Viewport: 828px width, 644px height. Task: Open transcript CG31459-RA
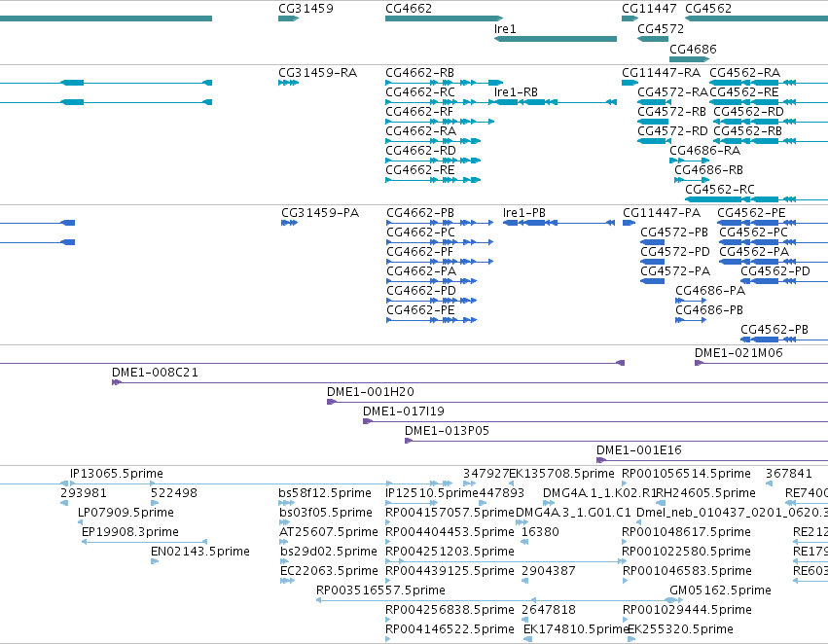coord(318,73)
